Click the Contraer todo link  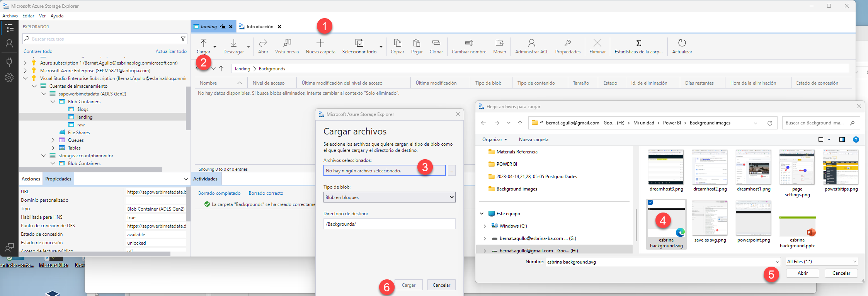coord(38,51)
